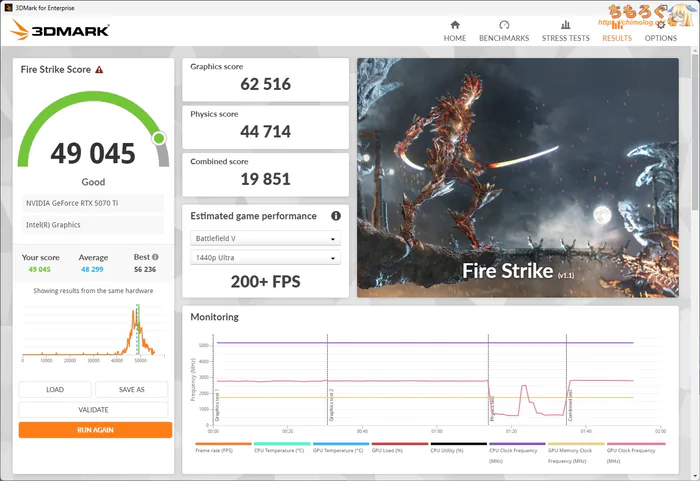700x481 pixels.
Task: Click the warning icon beside Fire Strike Score
Action: 99,70
